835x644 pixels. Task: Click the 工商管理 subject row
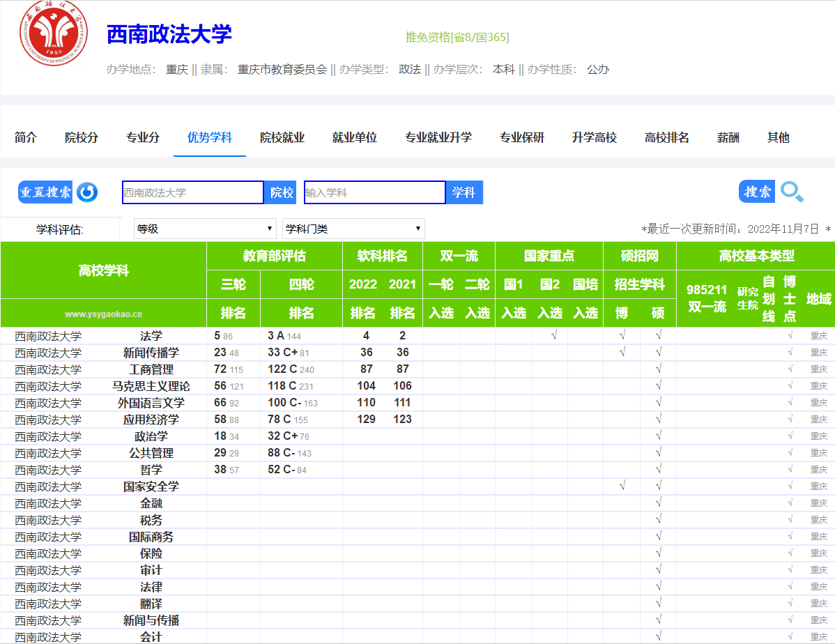417,369
